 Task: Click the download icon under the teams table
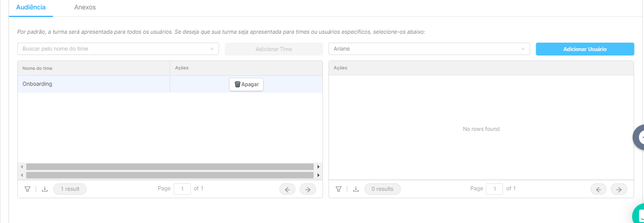[x=45, y=189]
